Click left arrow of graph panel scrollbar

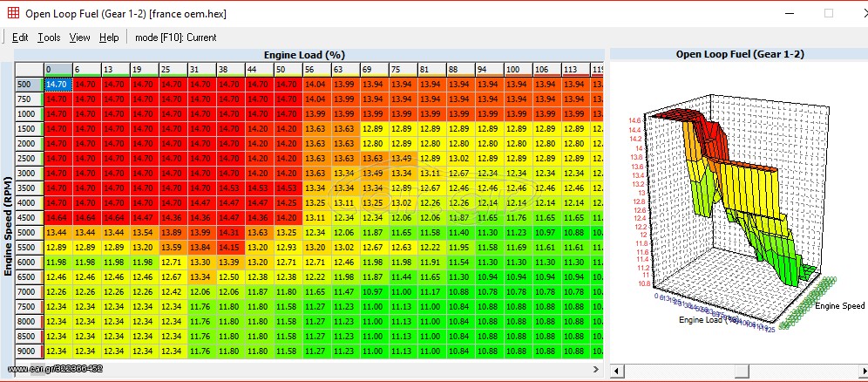click(615, 371)
